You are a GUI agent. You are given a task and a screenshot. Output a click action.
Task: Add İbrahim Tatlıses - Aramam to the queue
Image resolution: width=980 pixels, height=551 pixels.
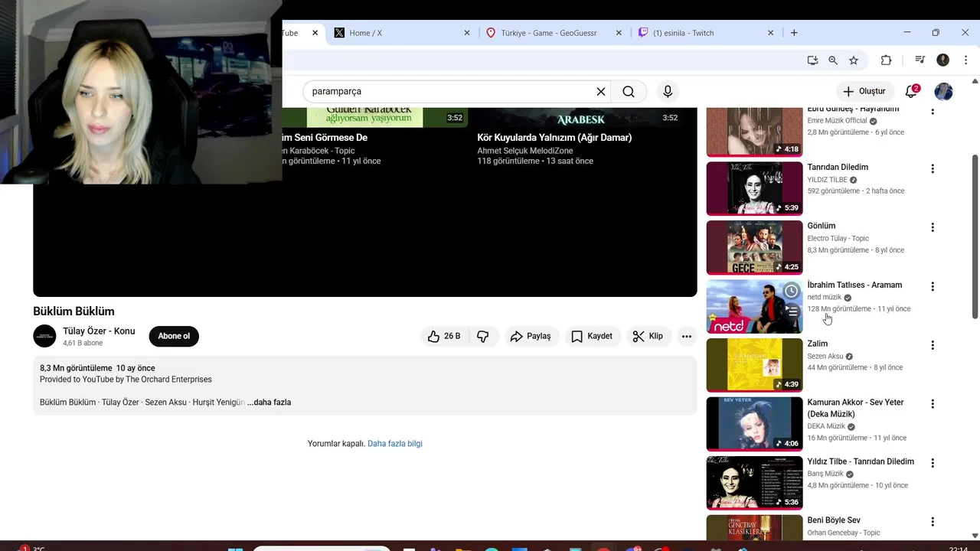[792, 311]
